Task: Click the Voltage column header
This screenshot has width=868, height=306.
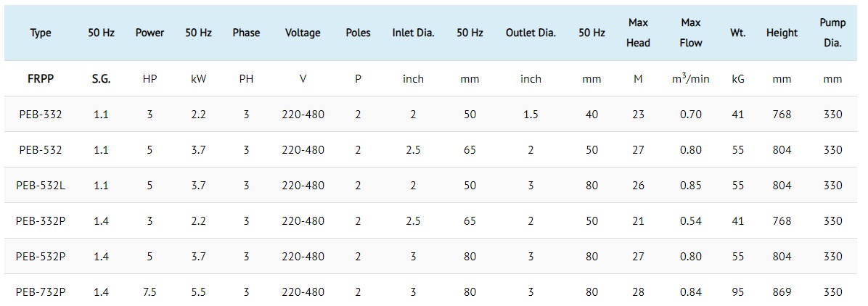Action: coord(303,33)
